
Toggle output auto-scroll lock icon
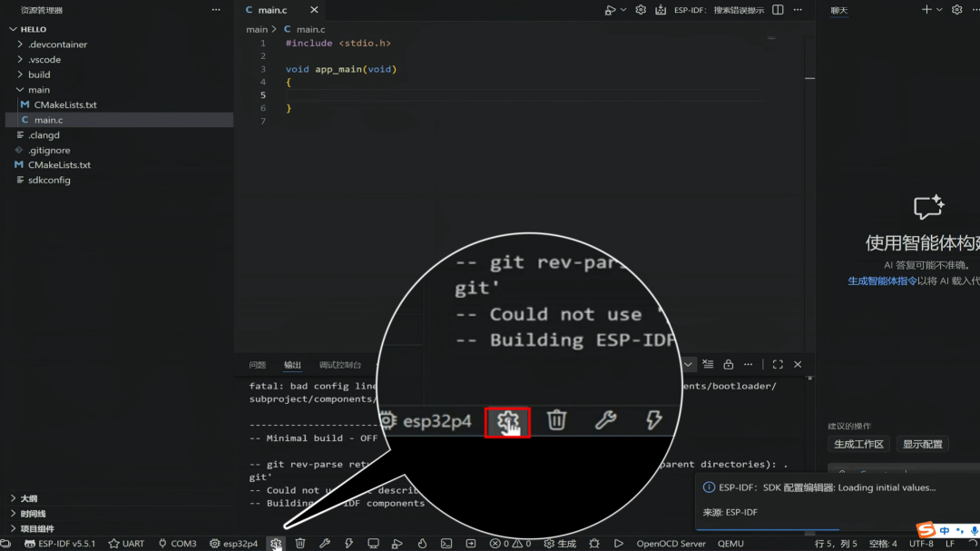pyautogui.click(x=728, y=364)
